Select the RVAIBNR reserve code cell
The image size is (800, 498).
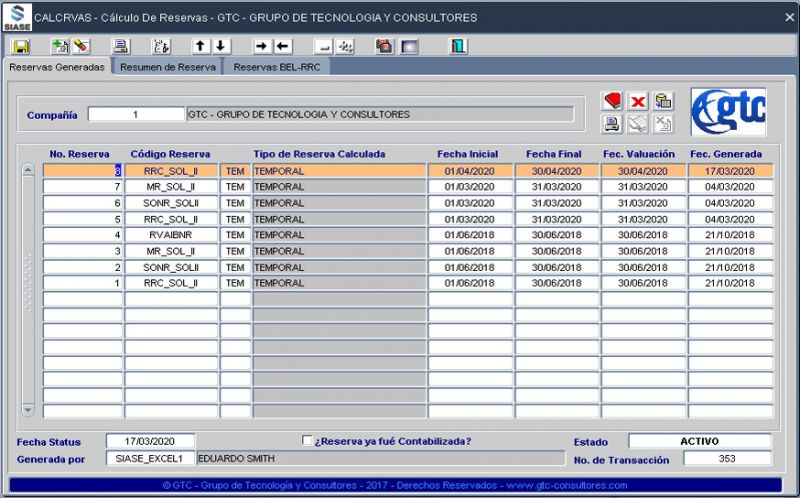point(170,235)
